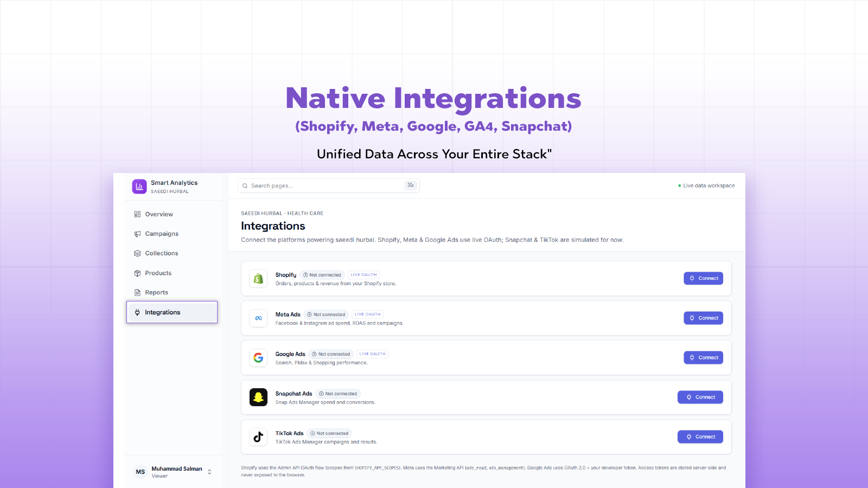
Task: Click the Shopify Admin API OAuth footnote
Action: [x=483, y=471]
